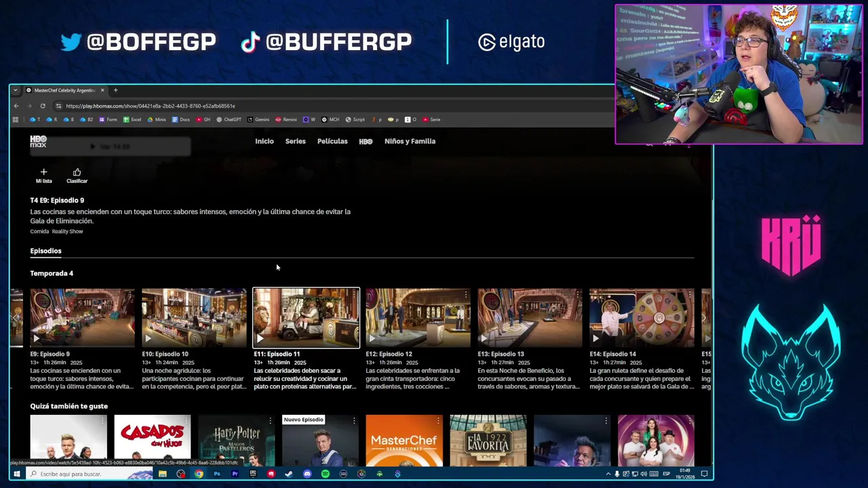Open Spotify from the taskbar
Image resolution: width=868 pixels, height=488 pixels.
(325, 474)
